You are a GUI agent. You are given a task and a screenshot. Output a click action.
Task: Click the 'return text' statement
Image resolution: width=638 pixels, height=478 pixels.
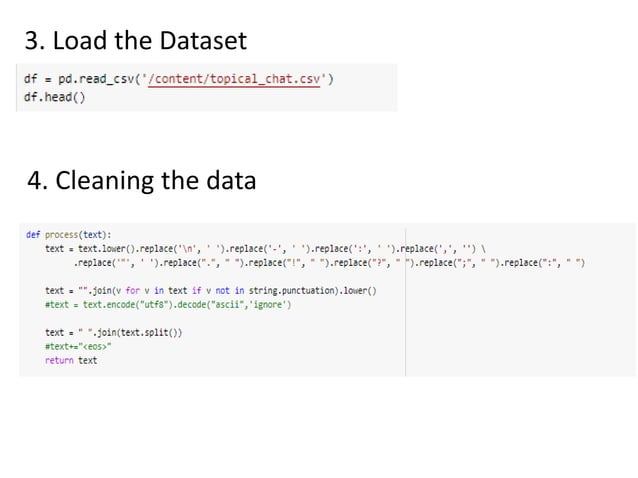click(x=71, y=360)
